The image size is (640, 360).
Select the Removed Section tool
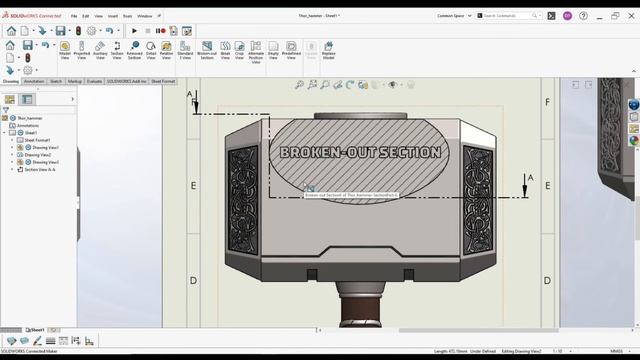point(134,51)
